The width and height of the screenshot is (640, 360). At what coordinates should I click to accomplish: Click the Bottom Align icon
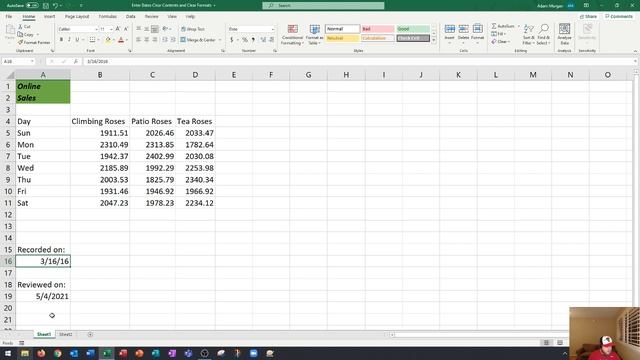pyautogui.click(x=155, y=29)
